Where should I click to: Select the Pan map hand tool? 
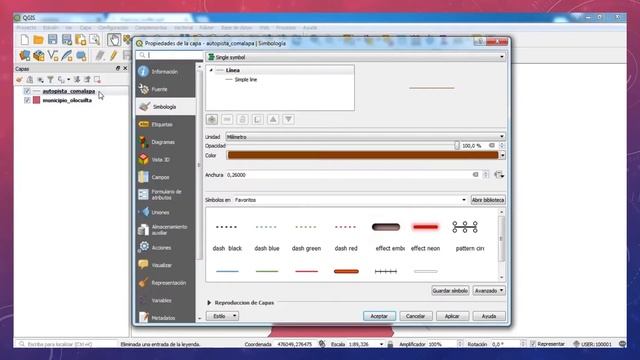point(114,40)
